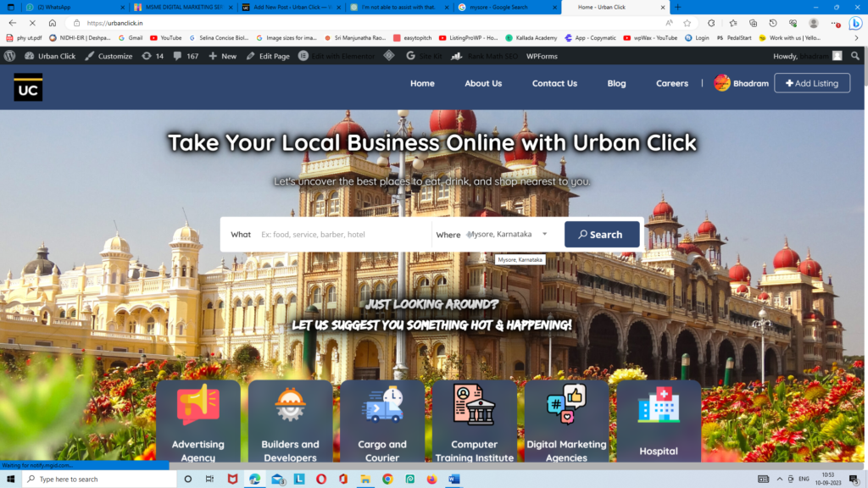This screenshot has width=868, height=488.
Task: Open the Blog page
Action: click(x=617, y=83)
